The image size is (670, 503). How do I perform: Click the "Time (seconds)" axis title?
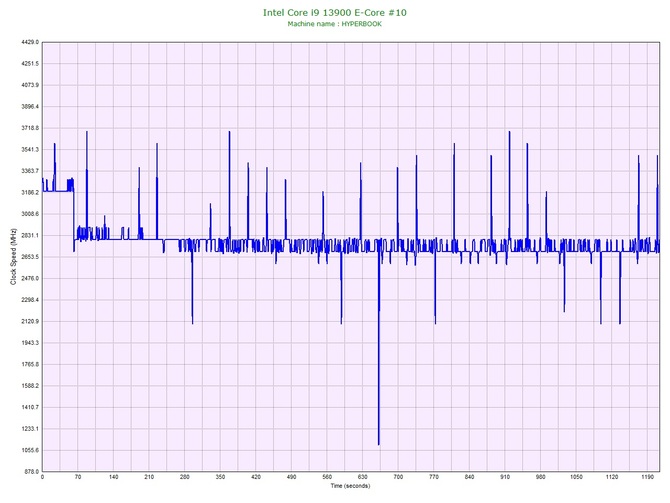[350, 486]
